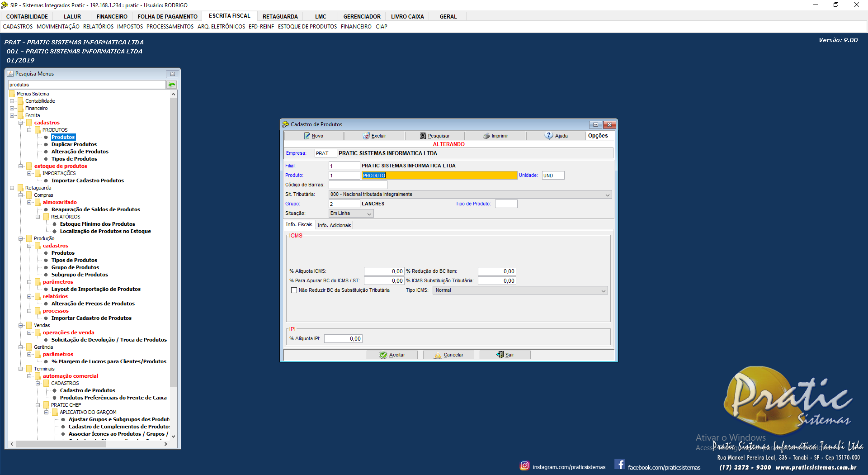Click the Código de Barras input field

pyautogui.click(x=358, y=185)
